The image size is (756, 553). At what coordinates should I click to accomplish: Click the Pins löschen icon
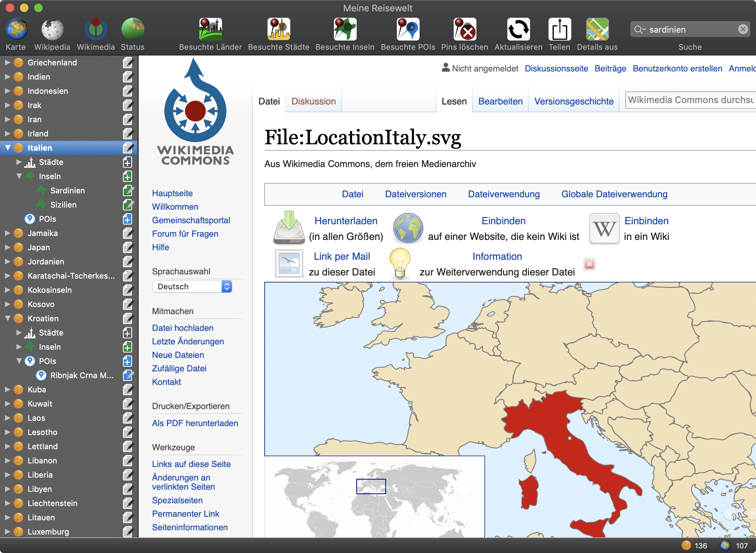coord(465,29)
